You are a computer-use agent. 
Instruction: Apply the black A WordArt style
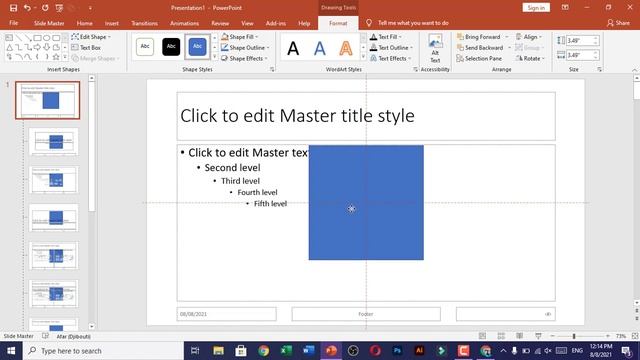pyautogui.click(x=293, y=49)
